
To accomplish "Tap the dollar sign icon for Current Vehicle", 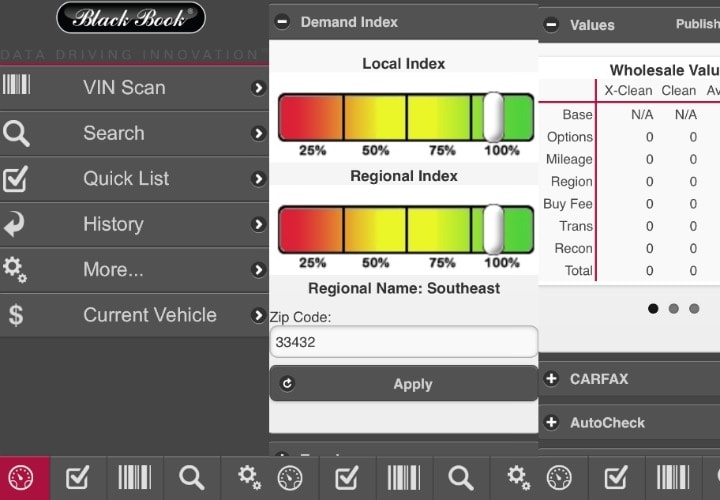I will (16, 315).
